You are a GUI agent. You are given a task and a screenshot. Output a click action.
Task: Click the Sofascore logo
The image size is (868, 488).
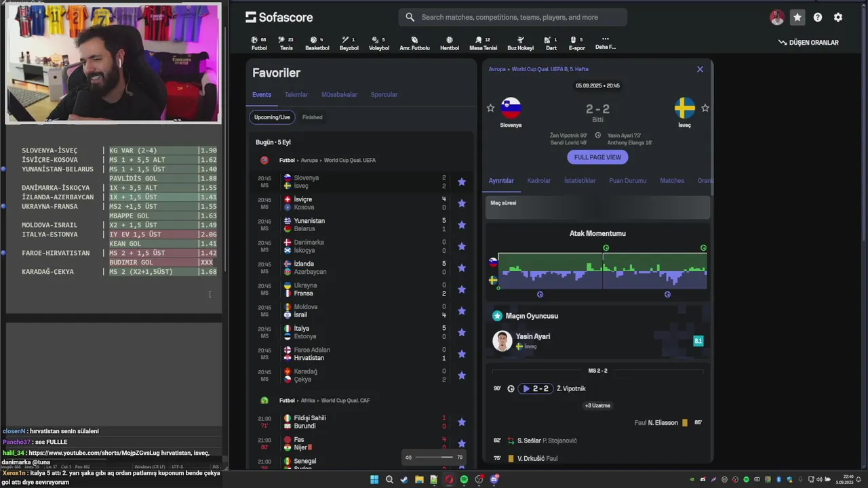click(279, 17)
